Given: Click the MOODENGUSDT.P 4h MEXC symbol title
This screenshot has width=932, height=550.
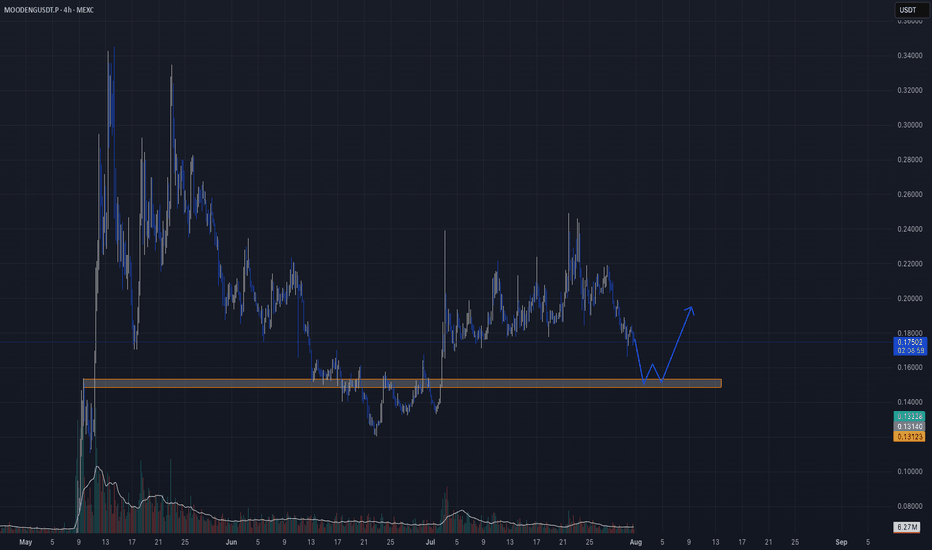Looking at the screenshot, I should click(49, 10).
